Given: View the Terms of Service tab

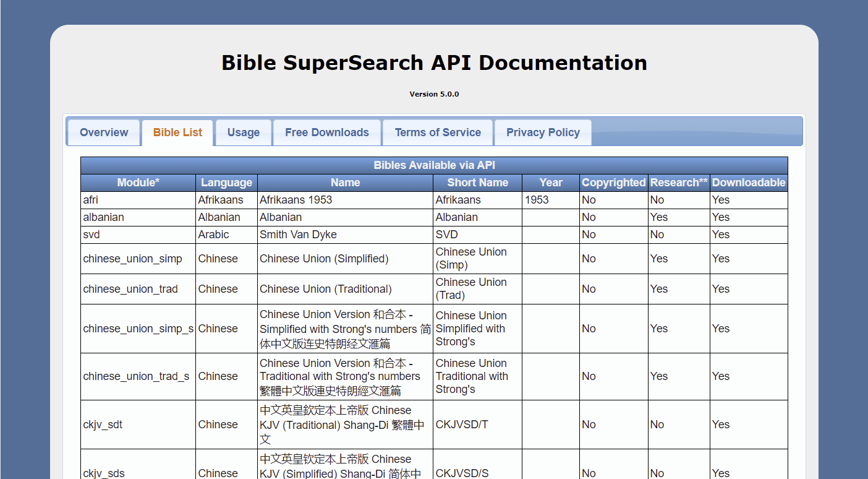Looking at the screenshot, I should 438,132.
